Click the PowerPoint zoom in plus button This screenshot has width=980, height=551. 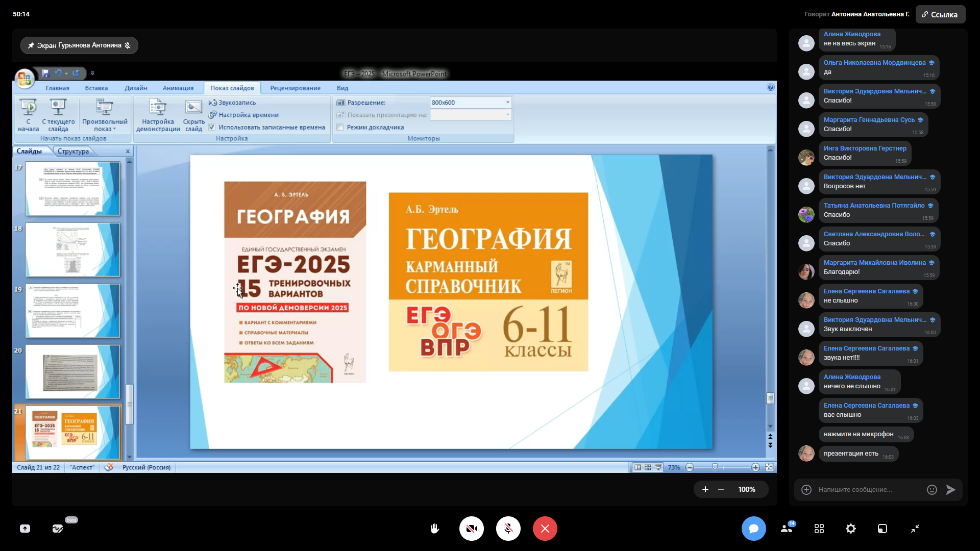(755, 467)
